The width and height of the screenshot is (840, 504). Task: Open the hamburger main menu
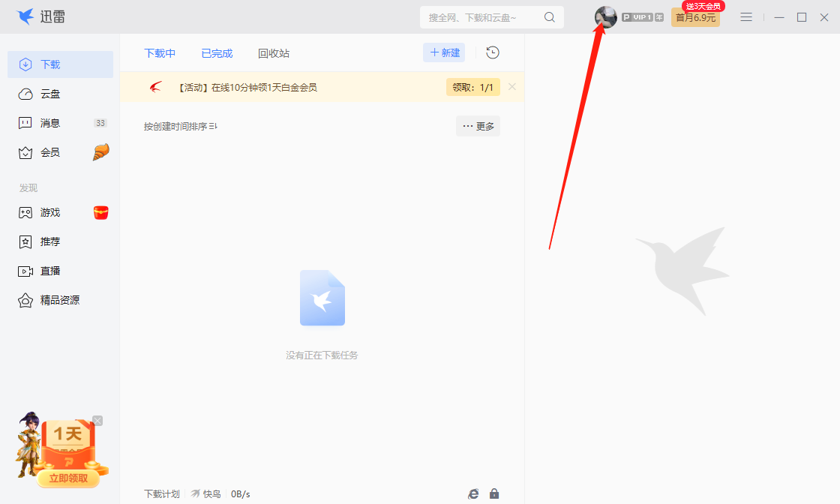tap(745, 16)
